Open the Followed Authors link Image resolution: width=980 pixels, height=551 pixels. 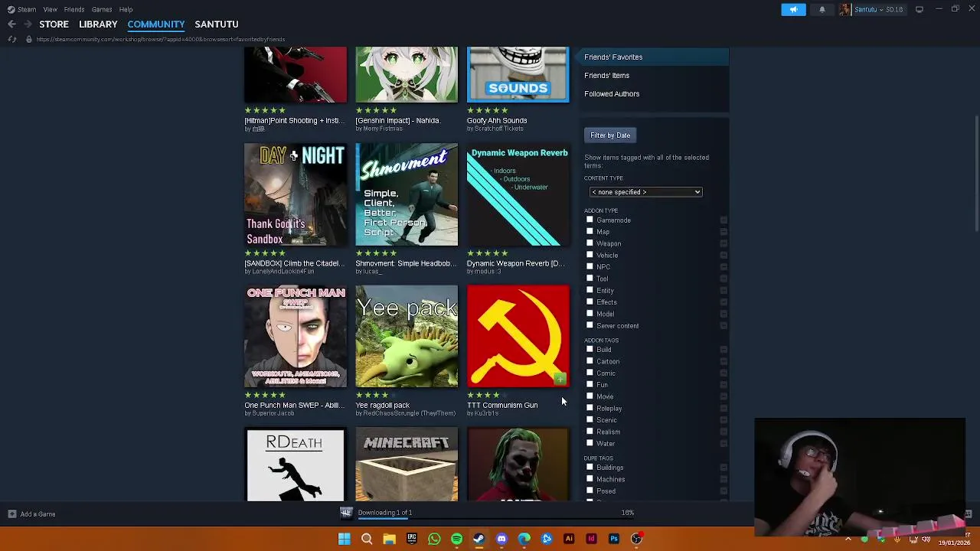coord(612,94)
